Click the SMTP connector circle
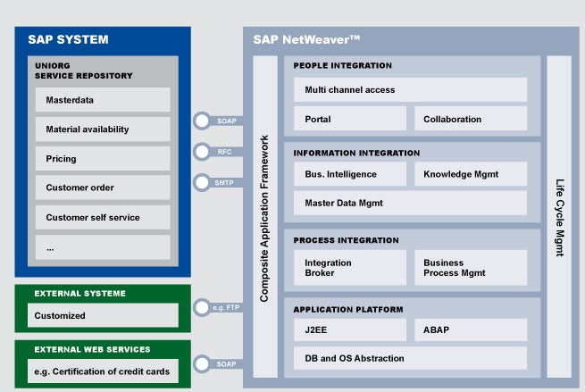 [x=202, y=183]
